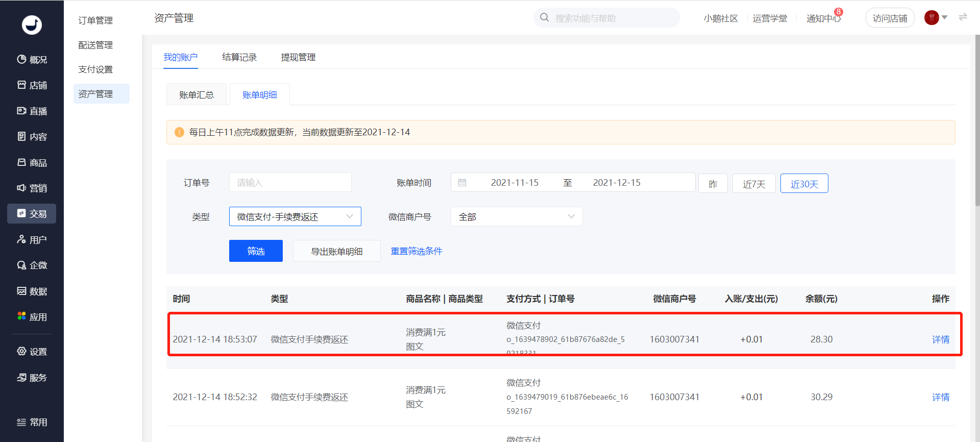Open the 设置 settings section

(32, 352)
